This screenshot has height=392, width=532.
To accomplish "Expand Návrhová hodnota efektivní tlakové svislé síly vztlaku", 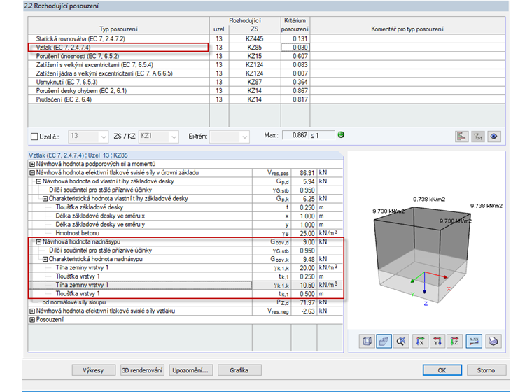I will pos(32,311).
